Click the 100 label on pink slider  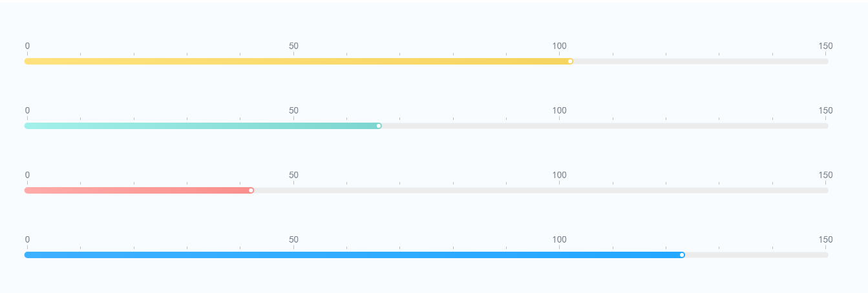[560, 175]
